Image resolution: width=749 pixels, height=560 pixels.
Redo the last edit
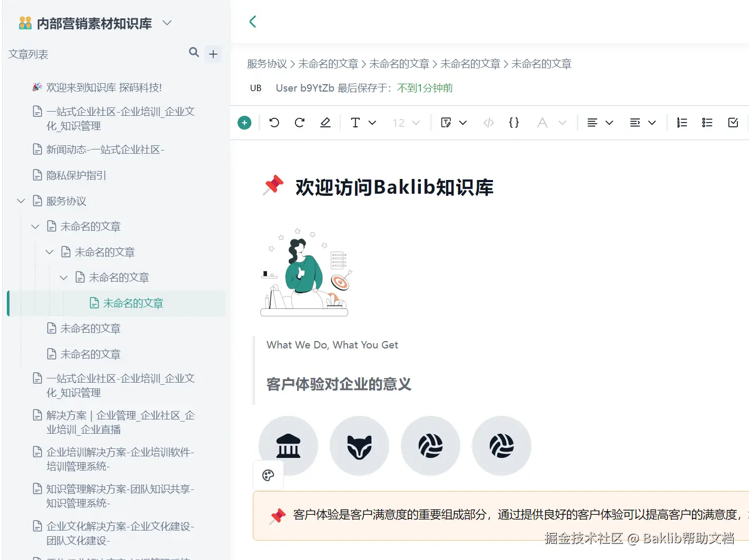click(x=300, y=123)
